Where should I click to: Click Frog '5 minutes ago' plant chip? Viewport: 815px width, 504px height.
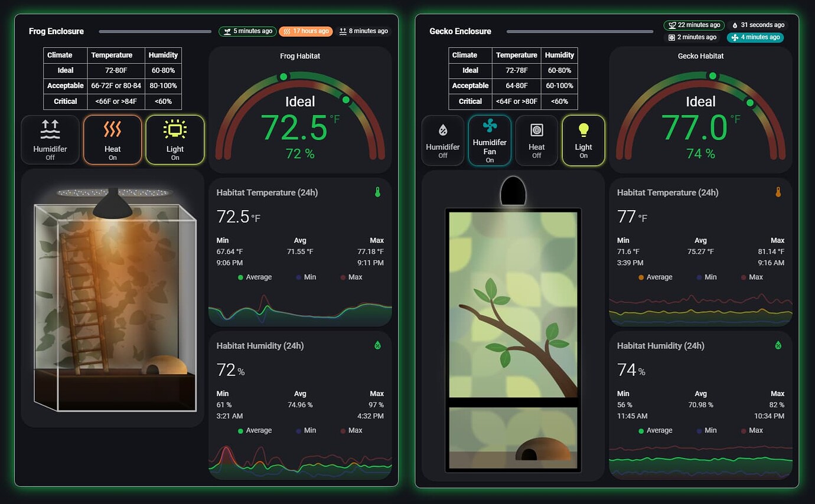click(247, 31)
